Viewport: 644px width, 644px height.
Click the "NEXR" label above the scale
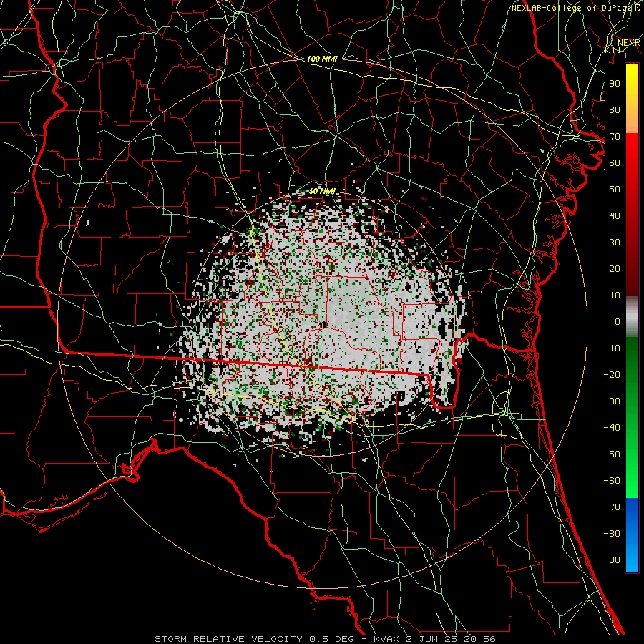click(x=628, y=43)
